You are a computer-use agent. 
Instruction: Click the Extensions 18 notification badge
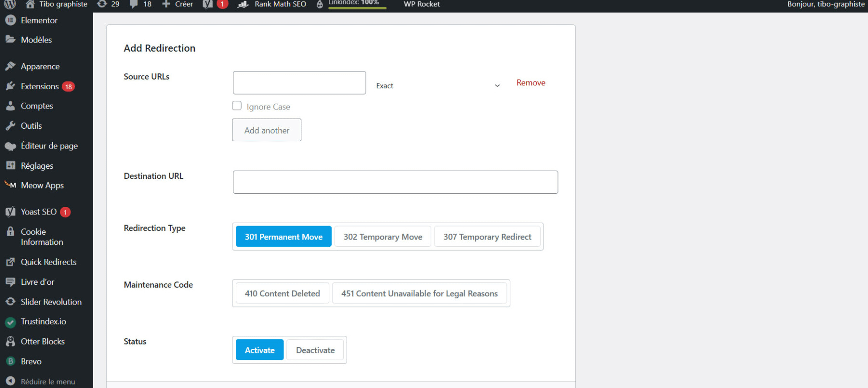click(x=68, y=87)
